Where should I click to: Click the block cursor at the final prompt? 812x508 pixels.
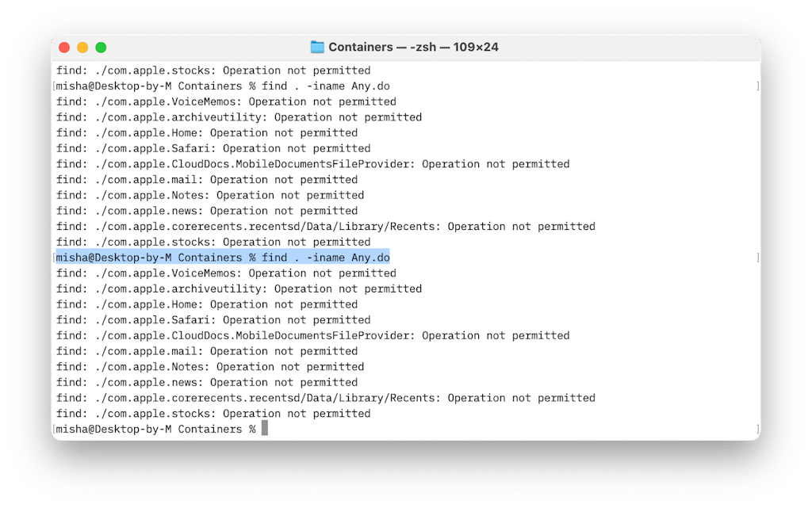click(265, 429)
